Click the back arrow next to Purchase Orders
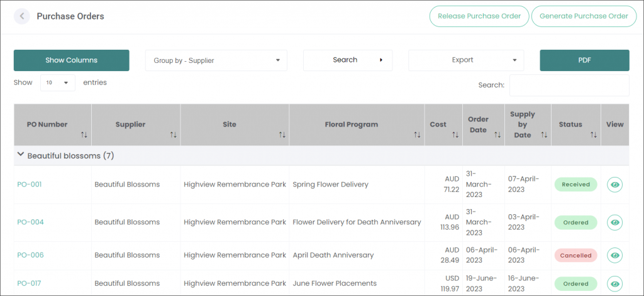This screenshot has height=296, width=644. (22, 16)
